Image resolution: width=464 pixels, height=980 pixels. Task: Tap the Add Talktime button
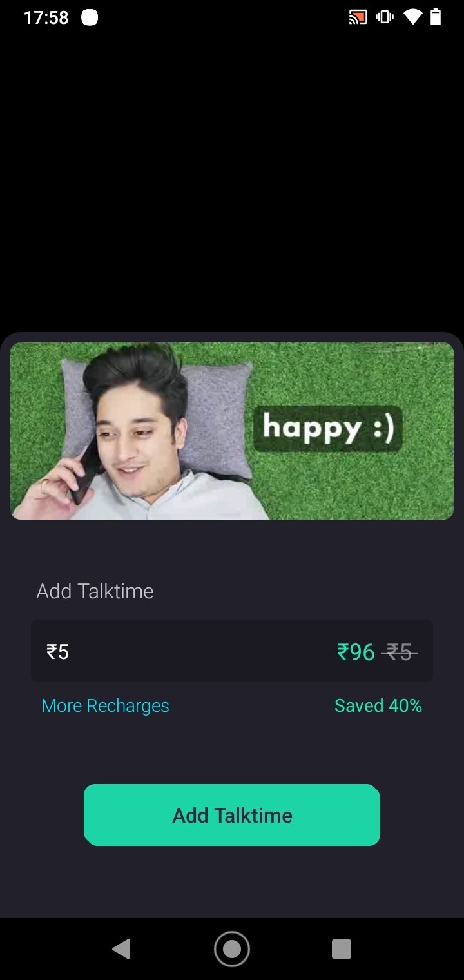[x=232, y=815]
